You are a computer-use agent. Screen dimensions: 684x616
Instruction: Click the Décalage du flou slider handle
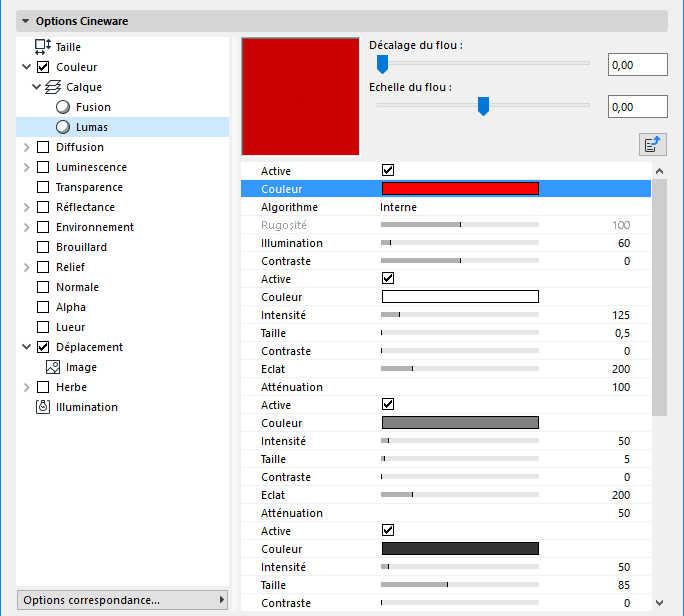(x=382, y=64)
